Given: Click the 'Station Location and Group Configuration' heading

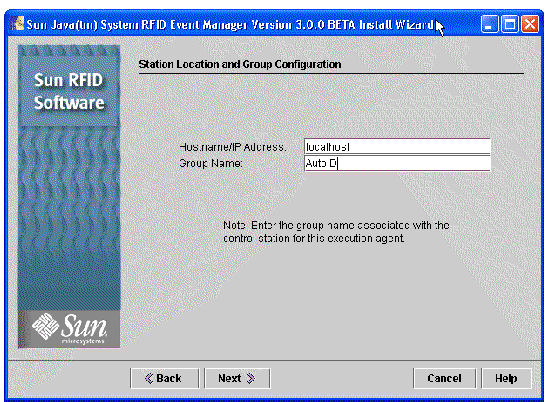Looking at the screenshot, I should click(x=240, y=64).
